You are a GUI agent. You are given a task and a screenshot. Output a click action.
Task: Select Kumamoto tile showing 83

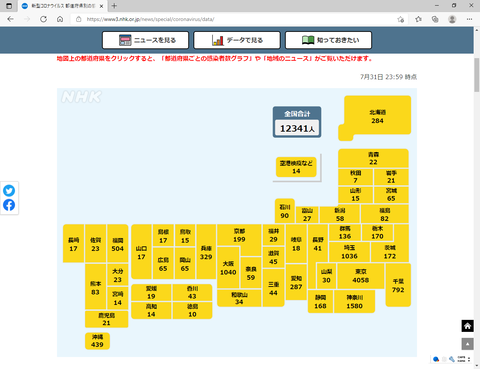95,287
